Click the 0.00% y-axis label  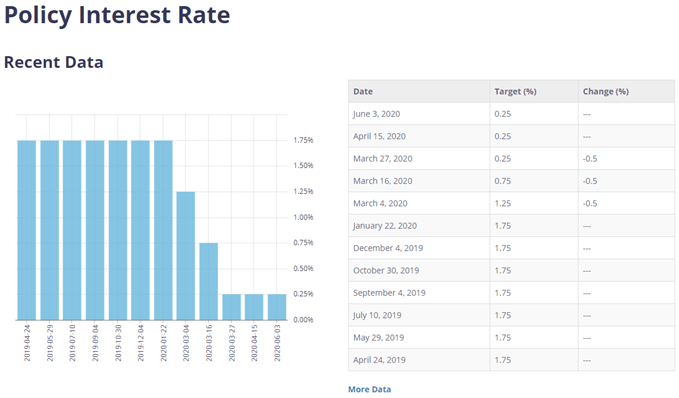tap(303, 320)
